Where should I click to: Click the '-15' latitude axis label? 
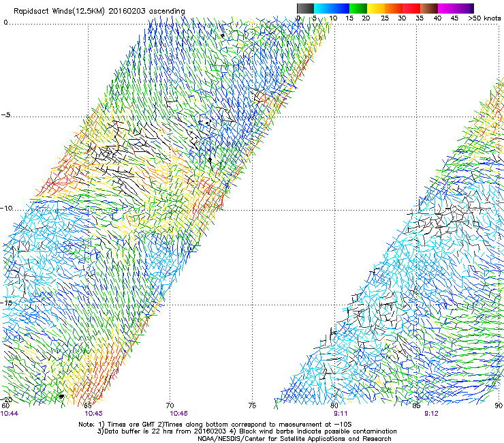point(6,303)
